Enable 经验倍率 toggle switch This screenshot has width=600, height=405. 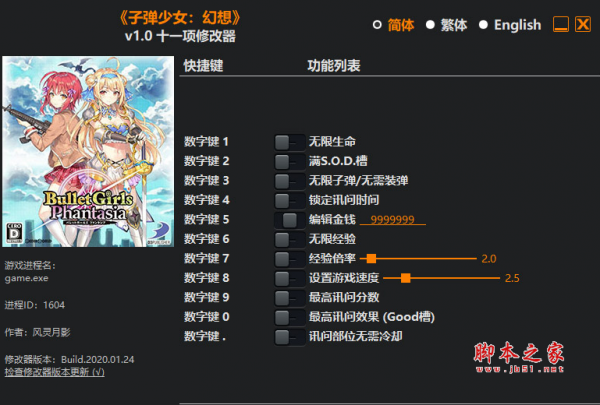click(290, 259)
